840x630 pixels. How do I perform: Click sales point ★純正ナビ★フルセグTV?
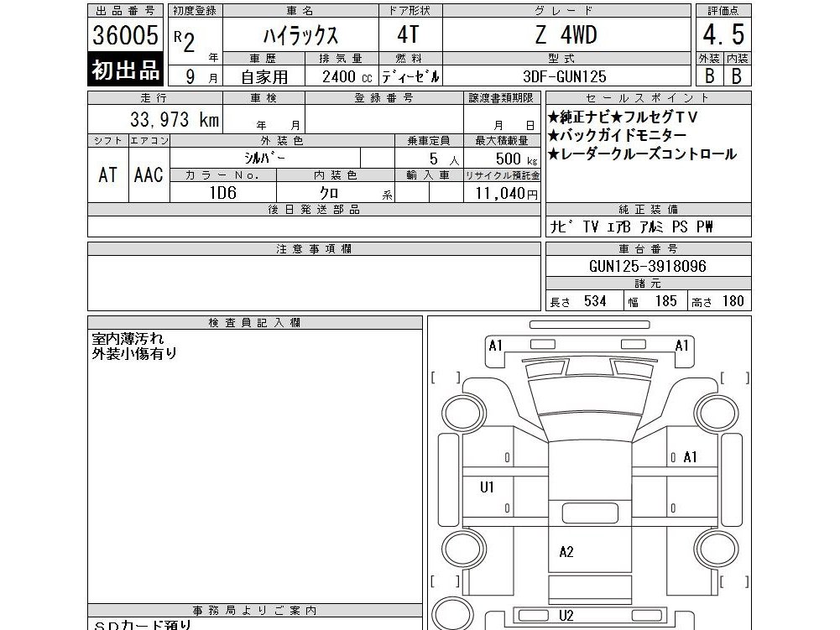(x=623, y=117)
